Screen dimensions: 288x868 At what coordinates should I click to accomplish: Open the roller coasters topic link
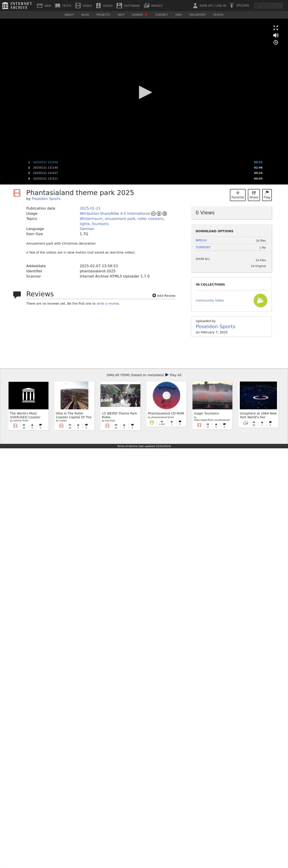pos(151,219)
